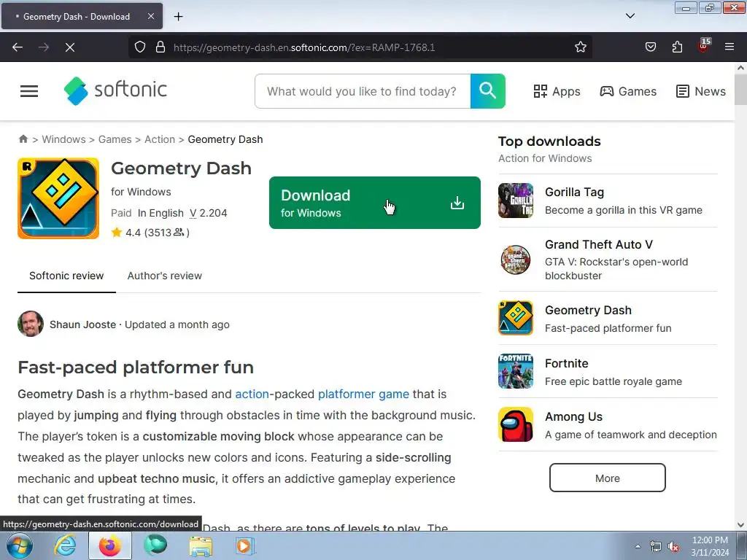The image size is (747, 560).
Task: Show hidden system tray icons
Action: click(x=638, y=546)
